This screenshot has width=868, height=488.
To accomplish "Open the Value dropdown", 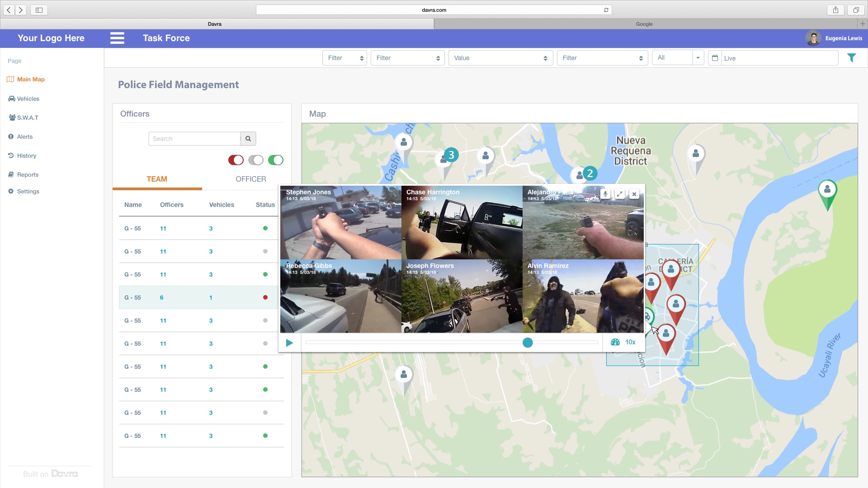I will click(501, 58).
